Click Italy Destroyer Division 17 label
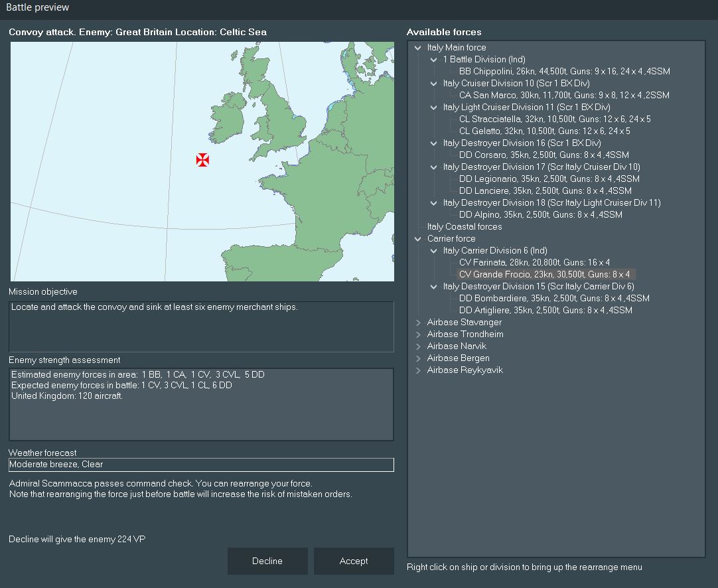The width and height of the screenshot is (718, 588). [x=541, y=167]
